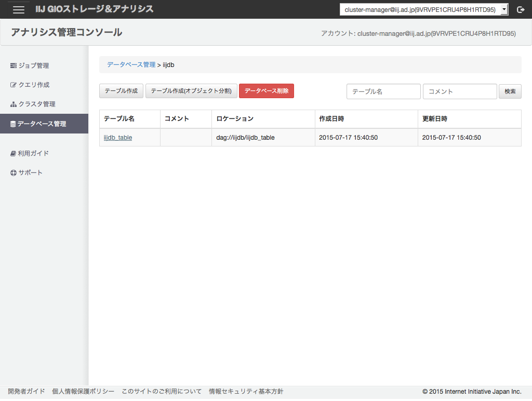Open the 開発者ガイド footer link
The height and width of the screenshot is (401, 532).
click(x=26, y=392)
